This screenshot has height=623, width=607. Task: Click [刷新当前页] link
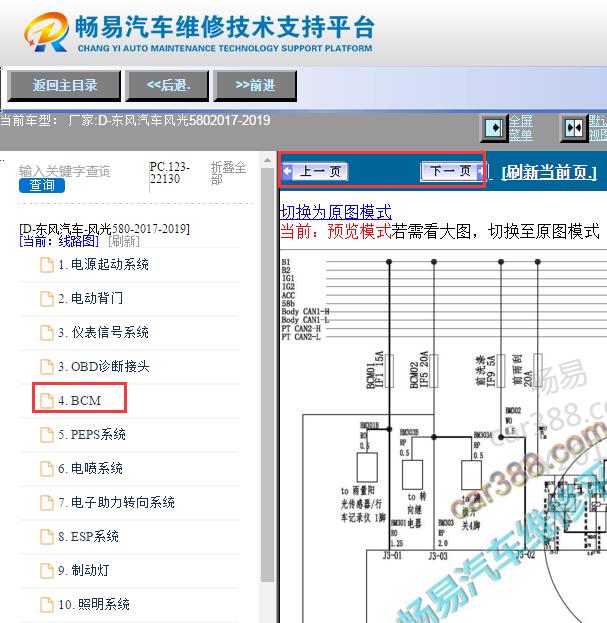(549, 172)
